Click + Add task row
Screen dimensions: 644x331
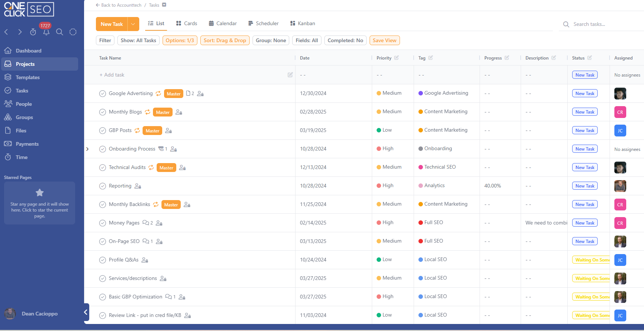(112, 75)
